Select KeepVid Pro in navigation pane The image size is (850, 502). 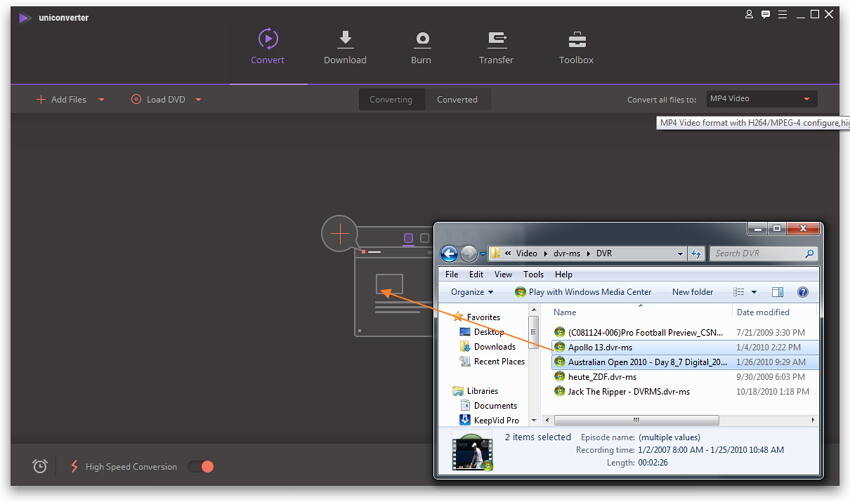coord(490,420)
